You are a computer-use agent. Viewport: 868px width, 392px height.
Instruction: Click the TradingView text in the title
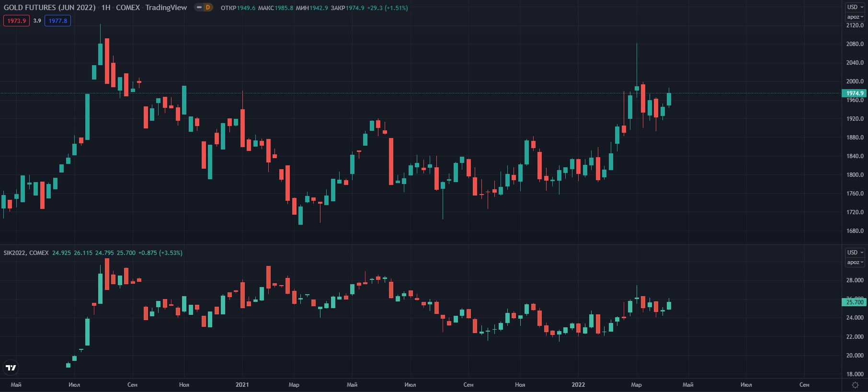coord(166,8)
